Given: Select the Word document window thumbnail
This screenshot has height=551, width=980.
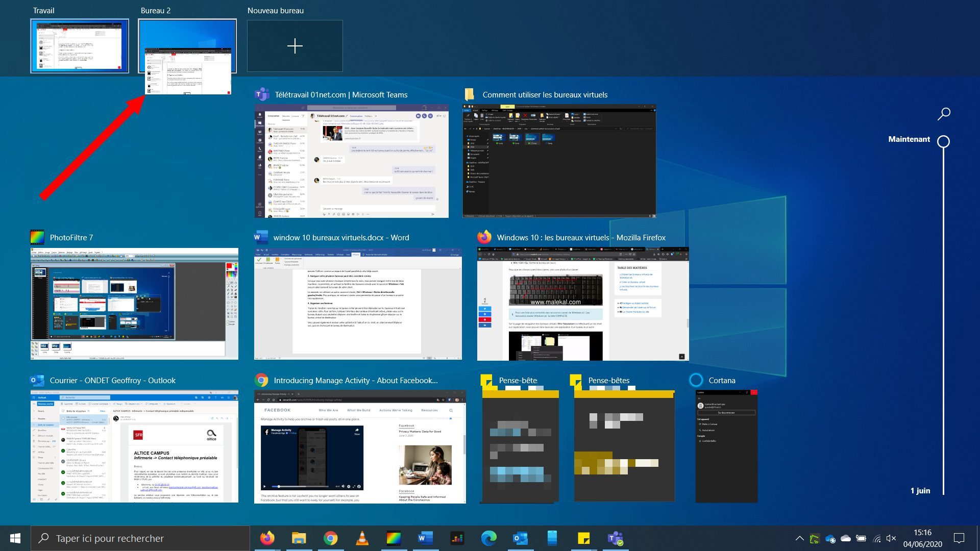Looking at the screenshot, I should coord(358,304).
